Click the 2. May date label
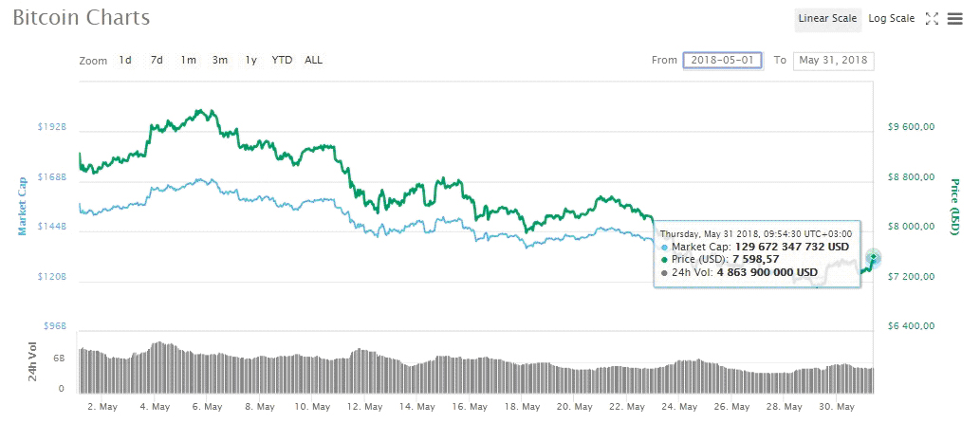This screenshot has height=423, width=980. [x=102, y=407]
